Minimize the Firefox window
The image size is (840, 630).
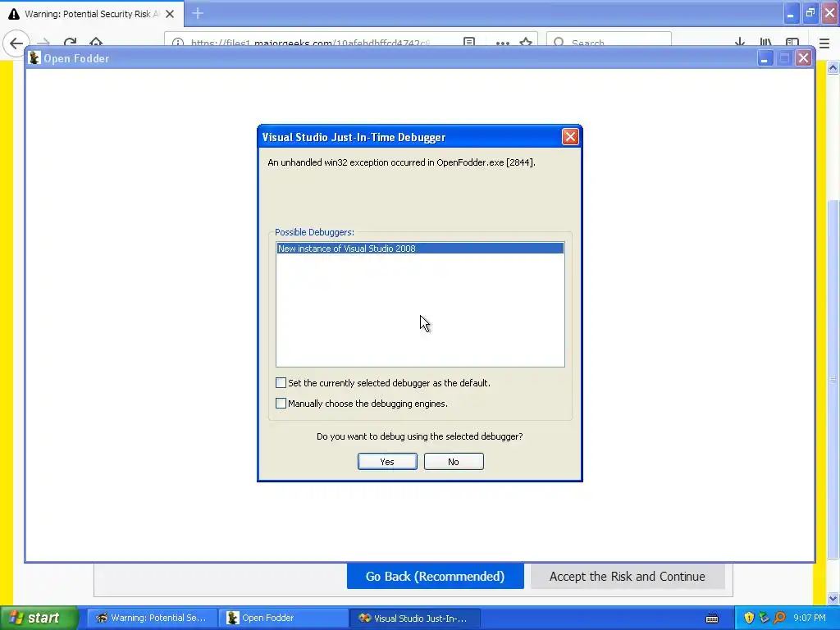791,13
